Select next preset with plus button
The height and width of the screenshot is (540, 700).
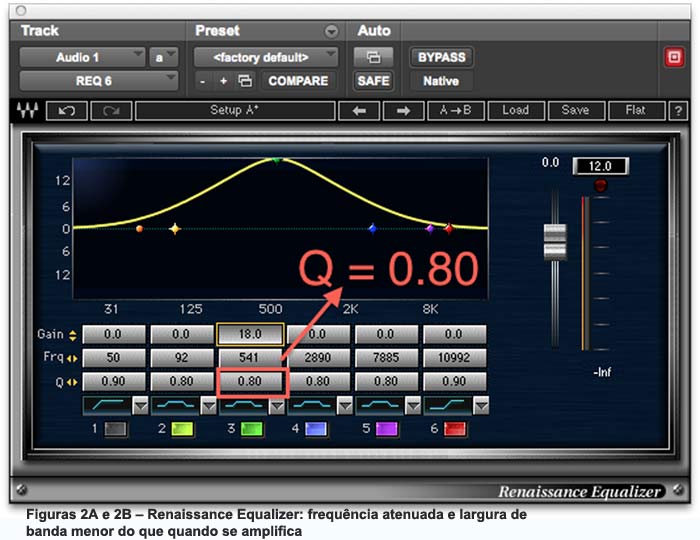[x=223, y=81]
